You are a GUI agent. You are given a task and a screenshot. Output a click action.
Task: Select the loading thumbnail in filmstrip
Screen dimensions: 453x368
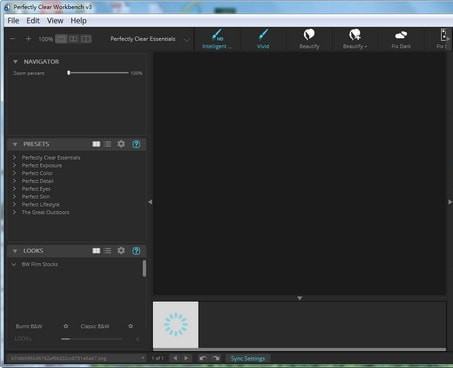pos(176,325)
